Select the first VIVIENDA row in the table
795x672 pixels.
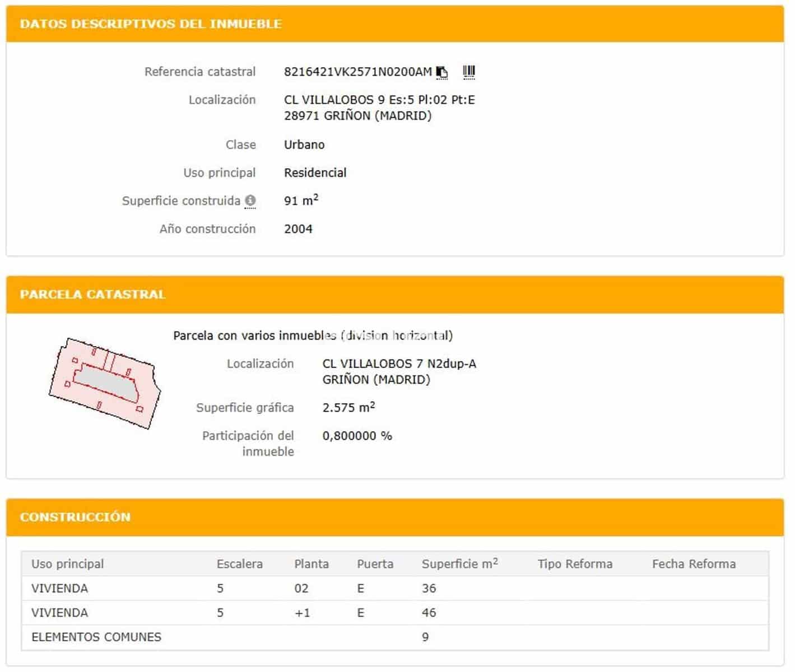[x=224, y=588]
